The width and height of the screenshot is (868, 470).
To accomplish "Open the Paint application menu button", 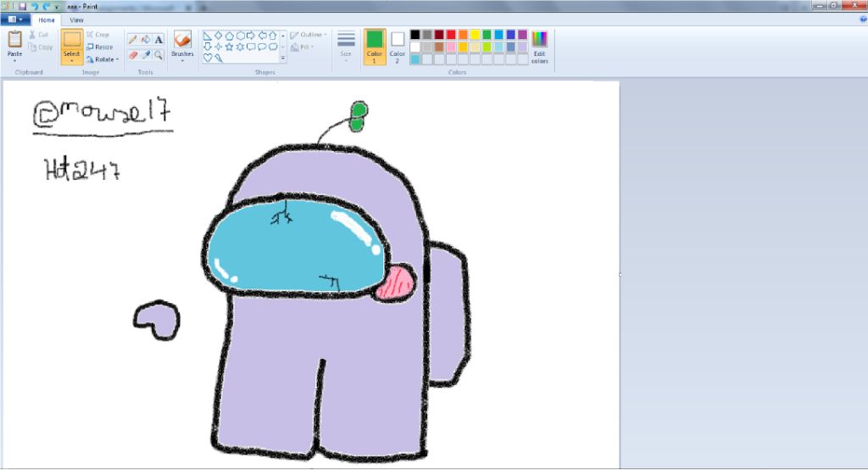I will (15, 20).
